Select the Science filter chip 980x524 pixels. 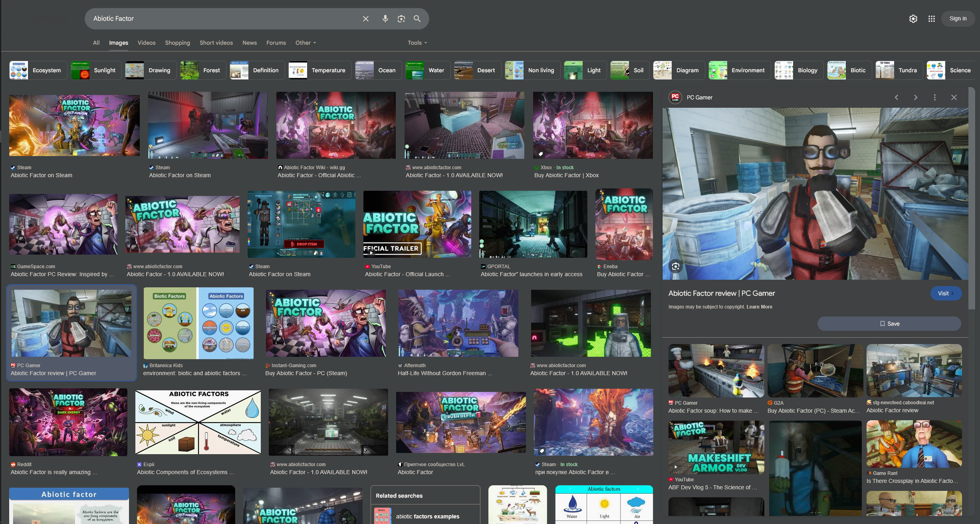pyautogui.click(x=951, y=70)
